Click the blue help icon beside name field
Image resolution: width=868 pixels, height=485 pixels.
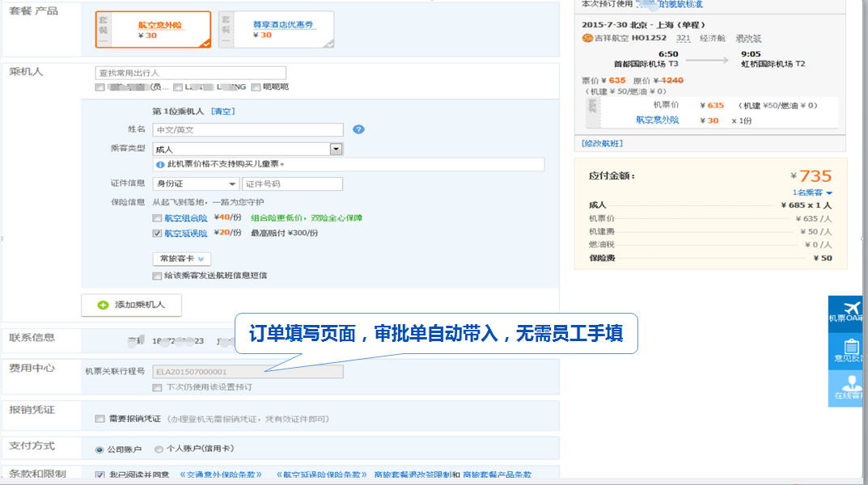359,129
